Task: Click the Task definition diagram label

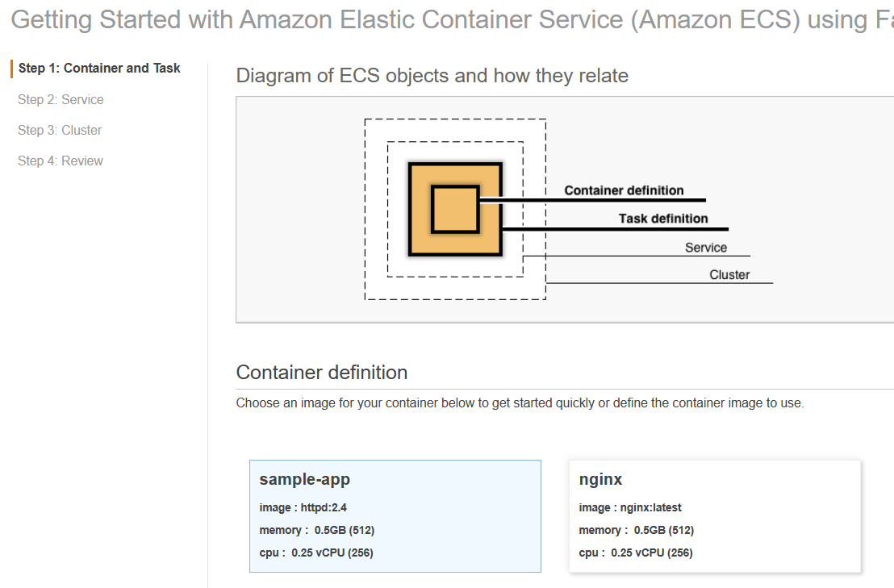Action: 663,219
